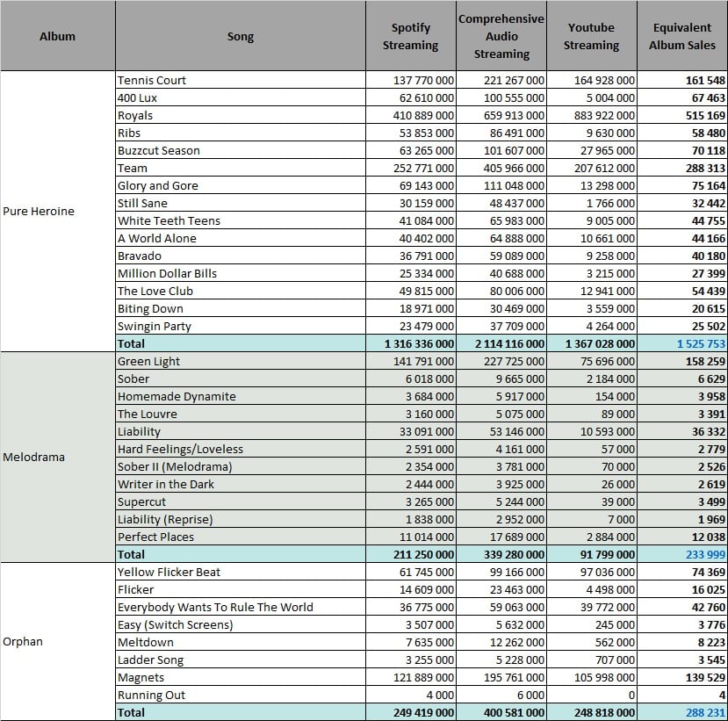Viewport: 728px width, 721px height.
Task: Select Green Light Spotify value 141 791 000
Action: pyautogui.click(x=411, y=361)
